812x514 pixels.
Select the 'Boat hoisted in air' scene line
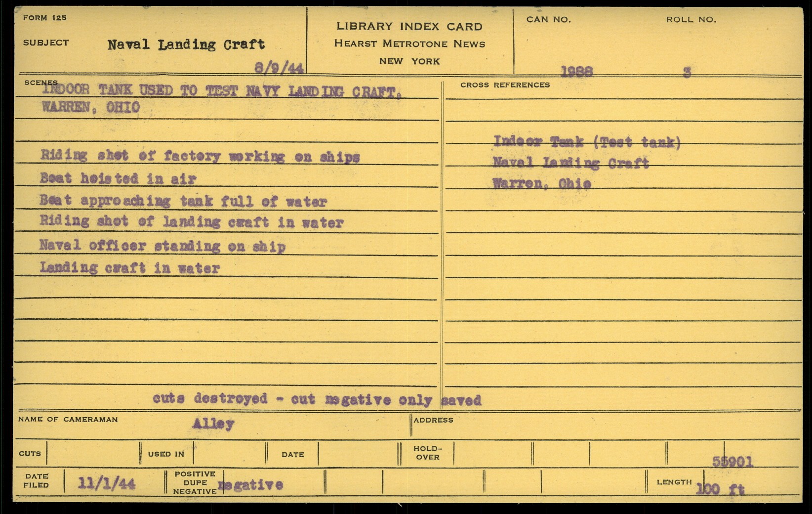pyautogui.click(x=118, y=178)
